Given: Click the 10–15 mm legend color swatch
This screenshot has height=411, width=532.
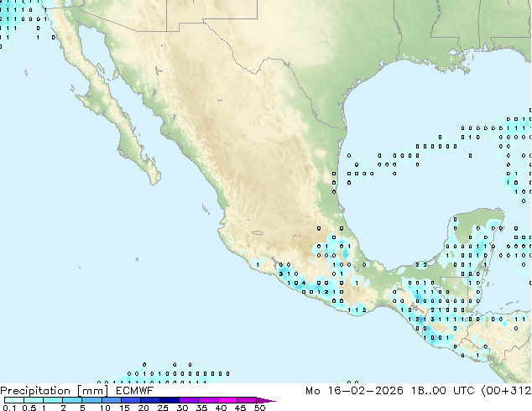Looking at the screenshot, I should tap(111, 400).
